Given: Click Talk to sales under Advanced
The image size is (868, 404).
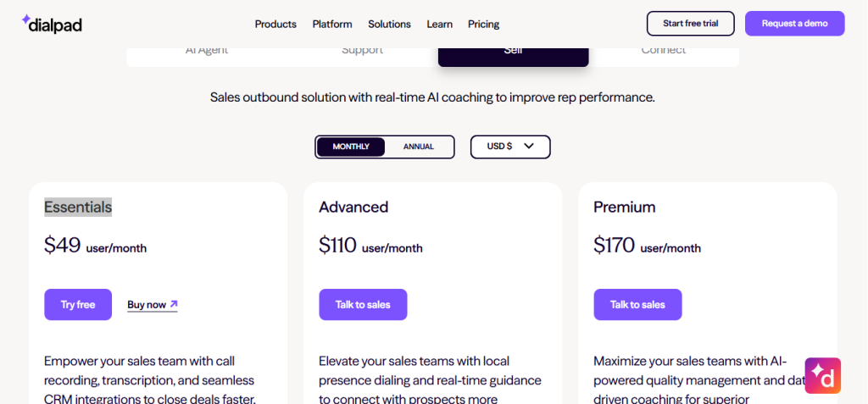Looking at the screenshot, I should [x=363, y=305].
